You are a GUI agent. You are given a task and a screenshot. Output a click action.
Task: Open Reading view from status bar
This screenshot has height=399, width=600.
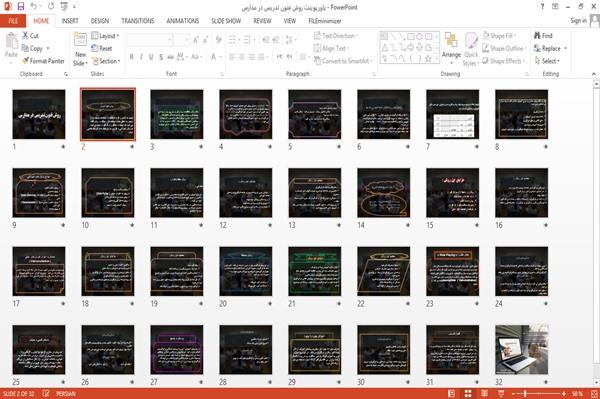[x=484, y=394]
